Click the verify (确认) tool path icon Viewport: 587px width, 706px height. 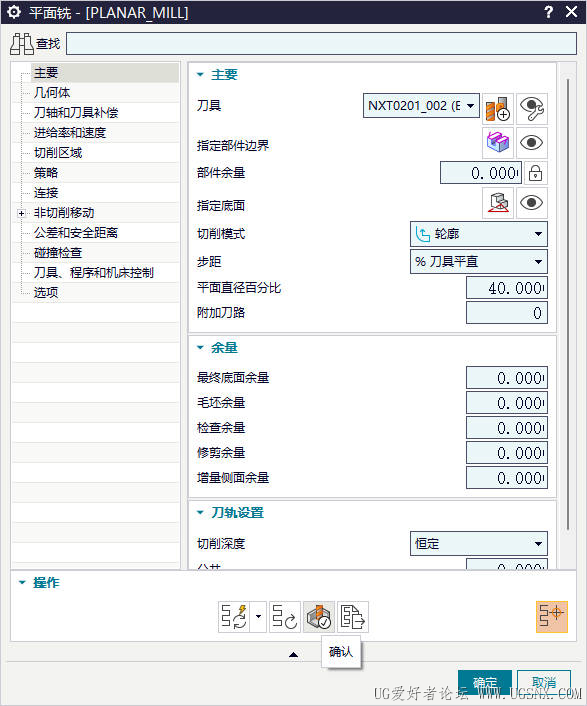pos(319,617)
